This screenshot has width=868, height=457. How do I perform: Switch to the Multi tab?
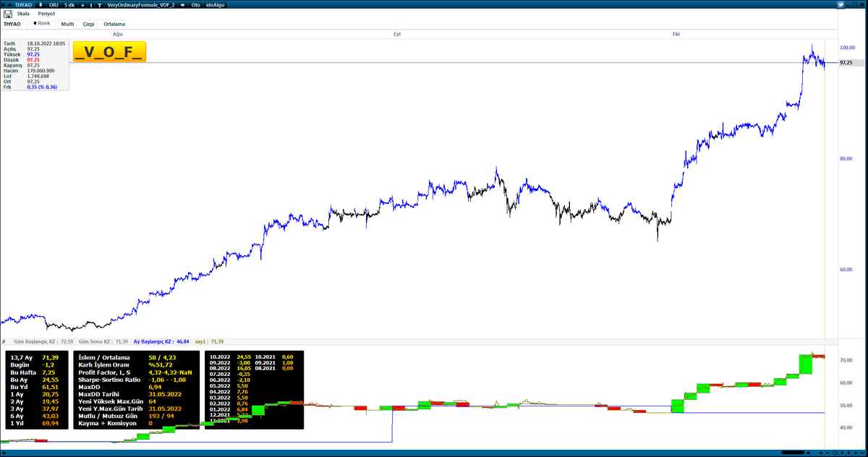click(x=67, y=24)
